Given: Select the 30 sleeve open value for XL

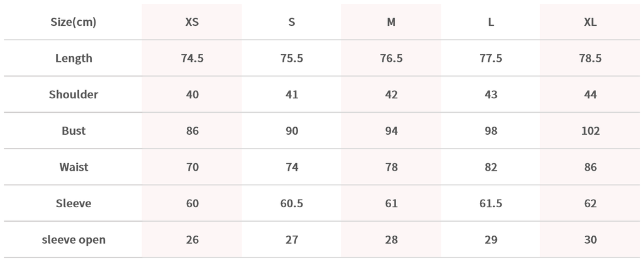Looking at the screenshot, I should [x=591, y=240].
